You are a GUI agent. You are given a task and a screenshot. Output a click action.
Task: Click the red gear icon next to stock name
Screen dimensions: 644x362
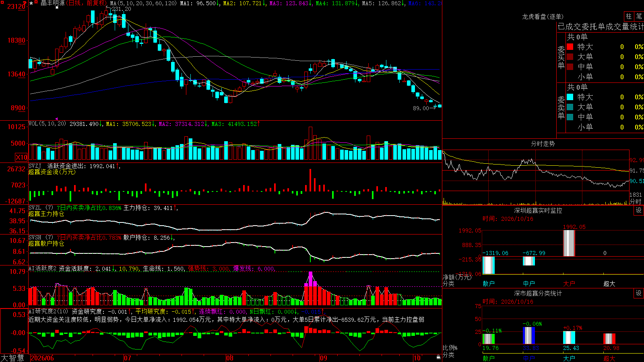pos(36,2)
